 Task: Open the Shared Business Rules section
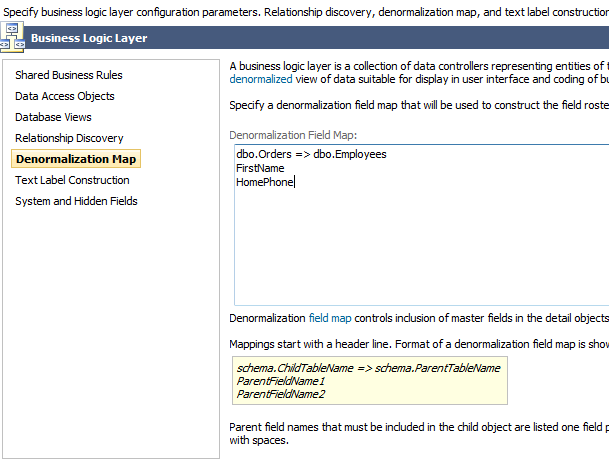[x=68, y=75]
